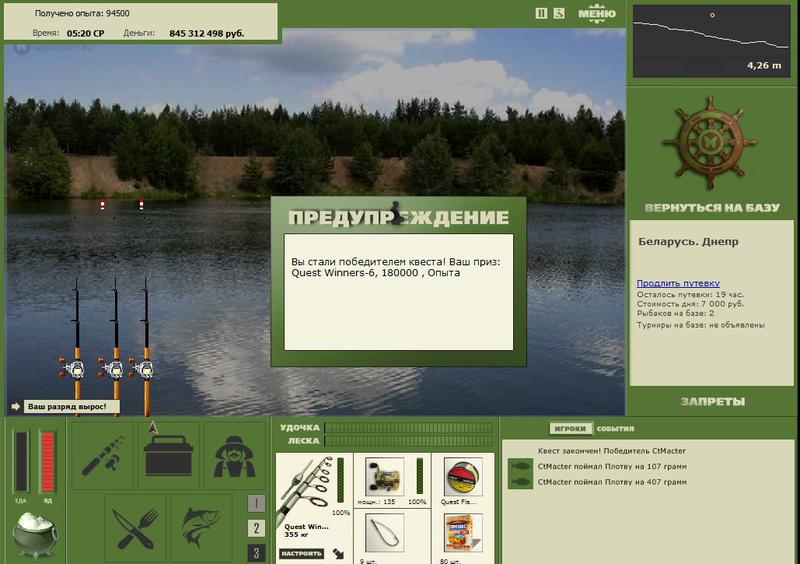This screenshot has height=564, width=800.
Task: Select the reel with мощн. 135
Action: [385, 477]
